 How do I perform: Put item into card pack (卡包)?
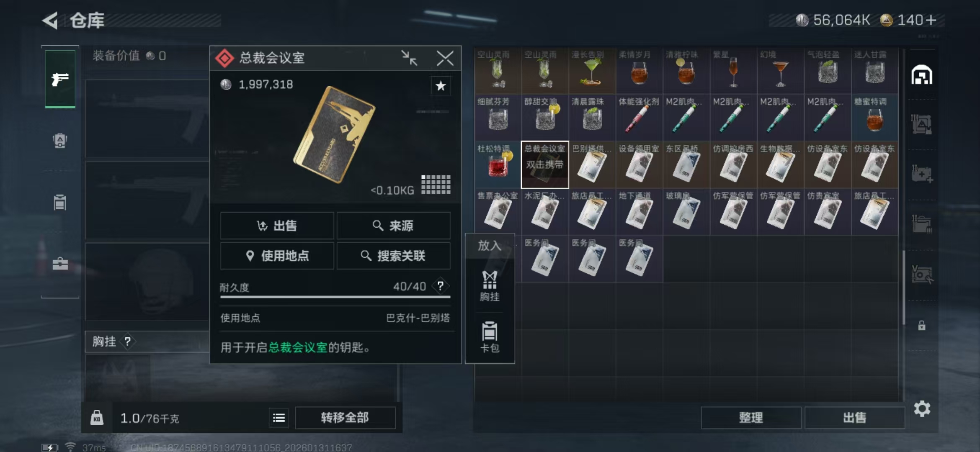[x=490, y=337]
